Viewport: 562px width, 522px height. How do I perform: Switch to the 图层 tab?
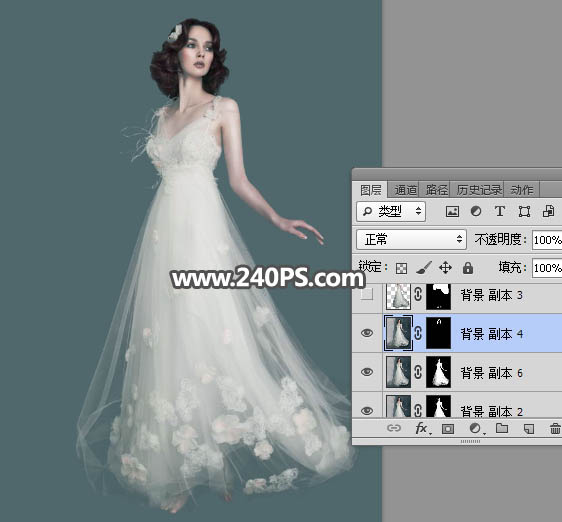coord(370,190)
